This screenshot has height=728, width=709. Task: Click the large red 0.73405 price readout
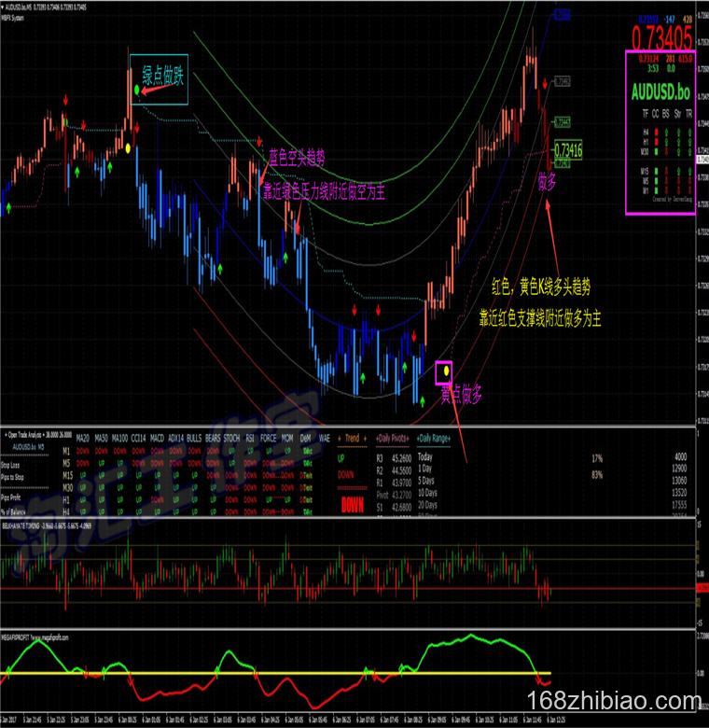(661, 37)
